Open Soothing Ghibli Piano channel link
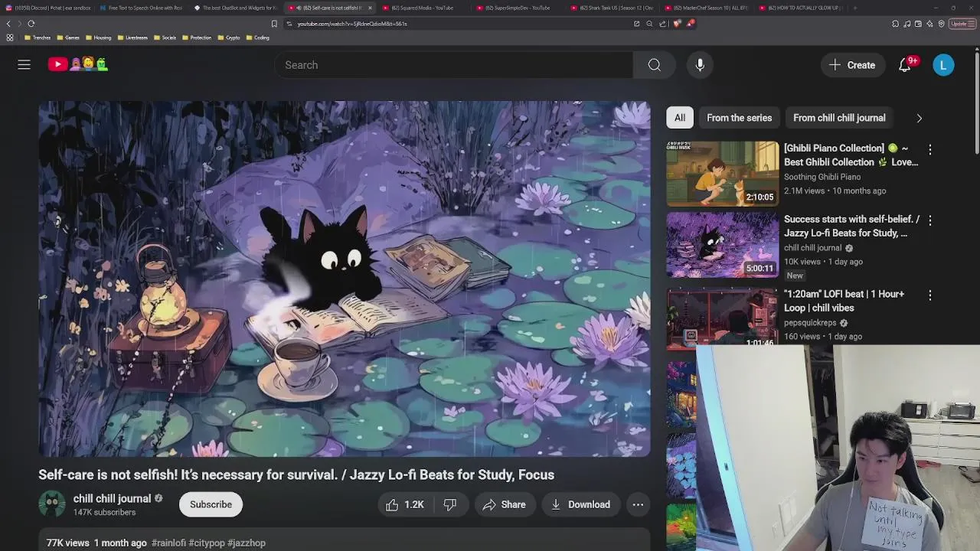Screen dimensions: 980x551 822,177
